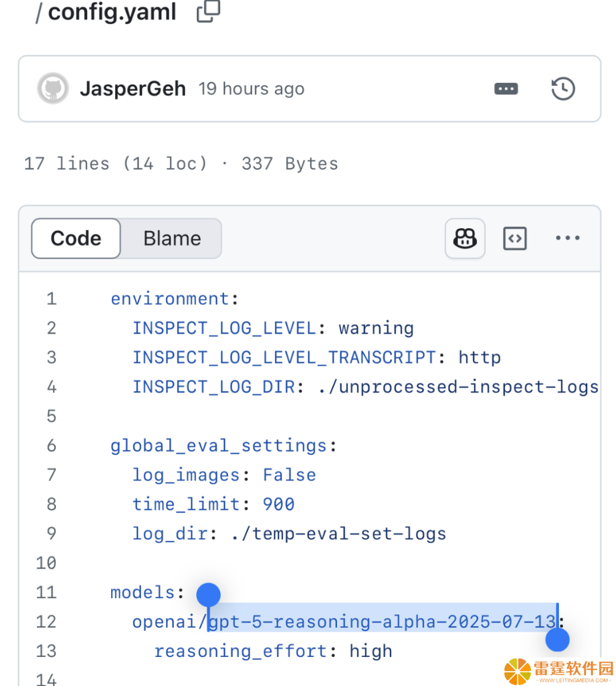Click the config.yaml filename heading
The width and height of the screenshot is (616, 686).
pos(112,11)
